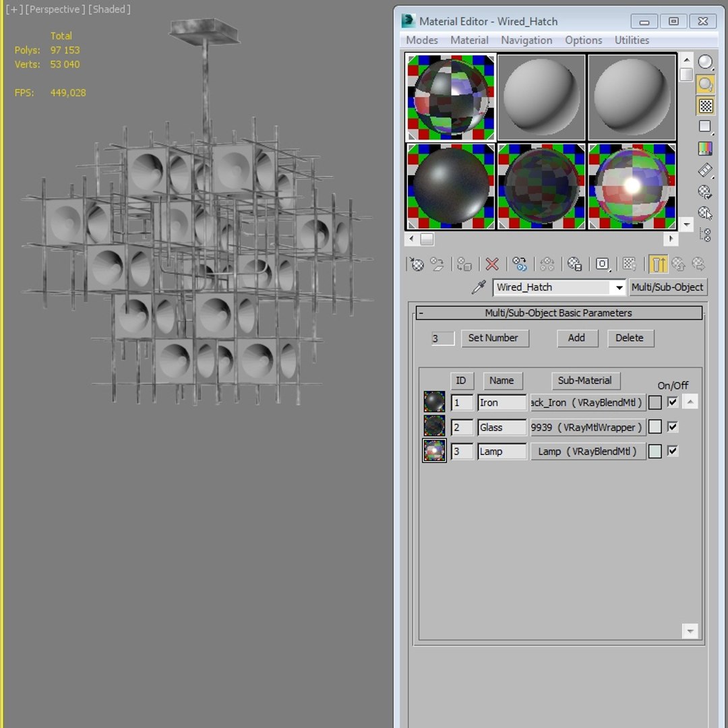The height and width of the screenshot is (728, 728).
Task: Click the [Perspective] viewport label
Action: pyautogui.click(x=55, y=9)
